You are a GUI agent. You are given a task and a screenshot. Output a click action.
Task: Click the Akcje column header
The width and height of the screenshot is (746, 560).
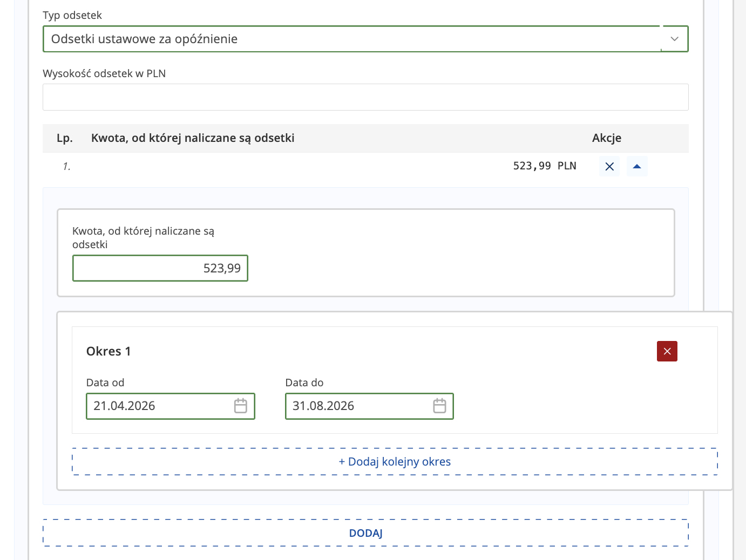pos(607,138)
